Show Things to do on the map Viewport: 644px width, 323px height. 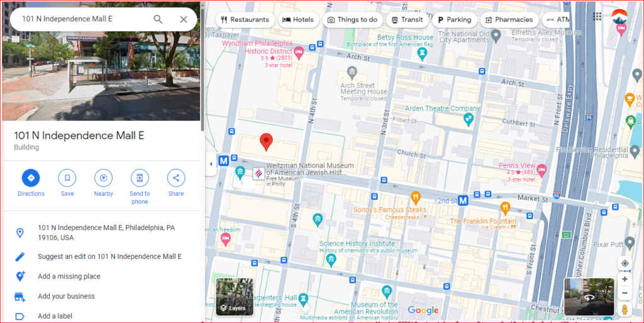point(352,19)
